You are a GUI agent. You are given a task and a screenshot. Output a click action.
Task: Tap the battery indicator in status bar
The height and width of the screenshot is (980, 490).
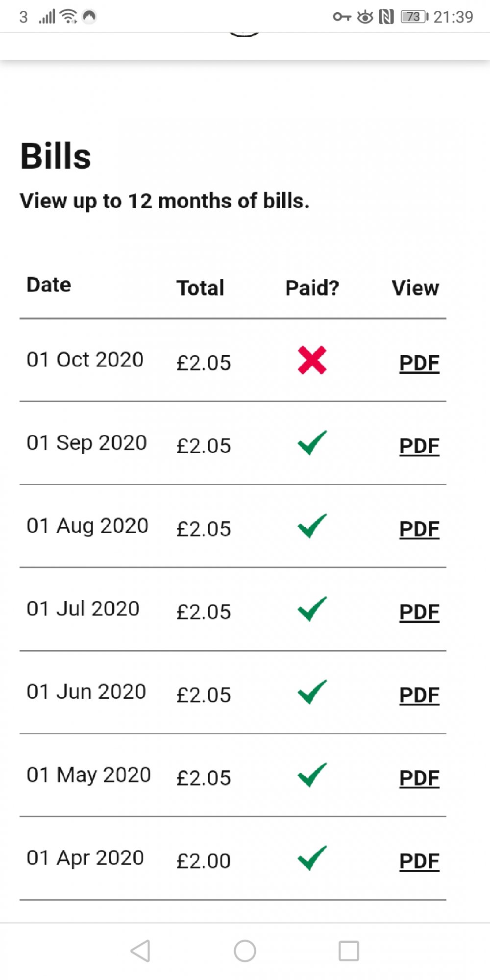pyautogui.click(x=414, y=17)
